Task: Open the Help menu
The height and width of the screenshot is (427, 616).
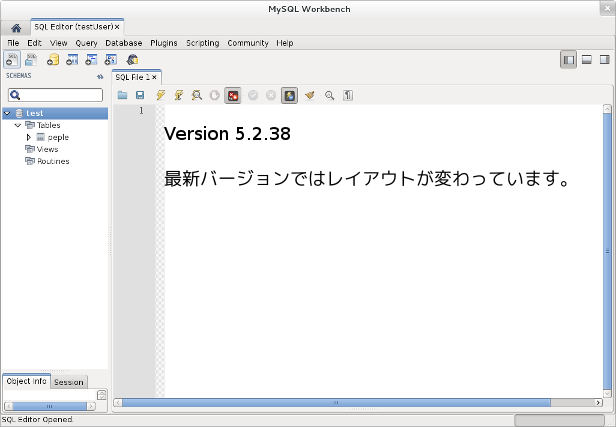Action: pyautogui.click(x=285, y=43)
